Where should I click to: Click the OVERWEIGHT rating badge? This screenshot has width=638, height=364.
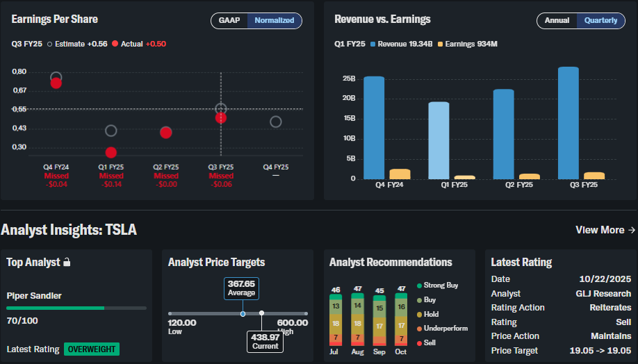pyautogui.click(x=92, y=349)
